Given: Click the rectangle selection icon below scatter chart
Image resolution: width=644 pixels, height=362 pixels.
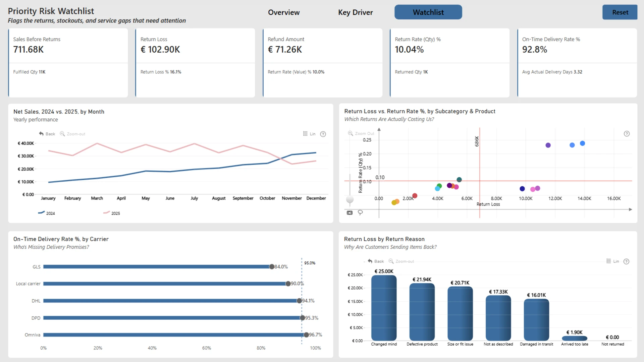Looking at the screenshot, I should (350, 213).
